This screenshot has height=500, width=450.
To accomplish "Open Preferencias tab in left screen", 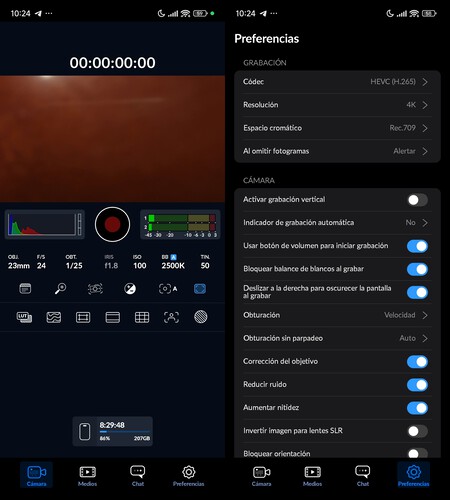I will (x=188, y=475).
